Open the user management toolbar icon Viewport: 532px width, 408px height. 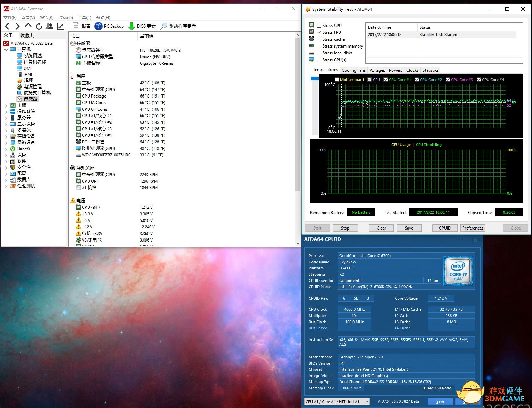tap(50, 26)
